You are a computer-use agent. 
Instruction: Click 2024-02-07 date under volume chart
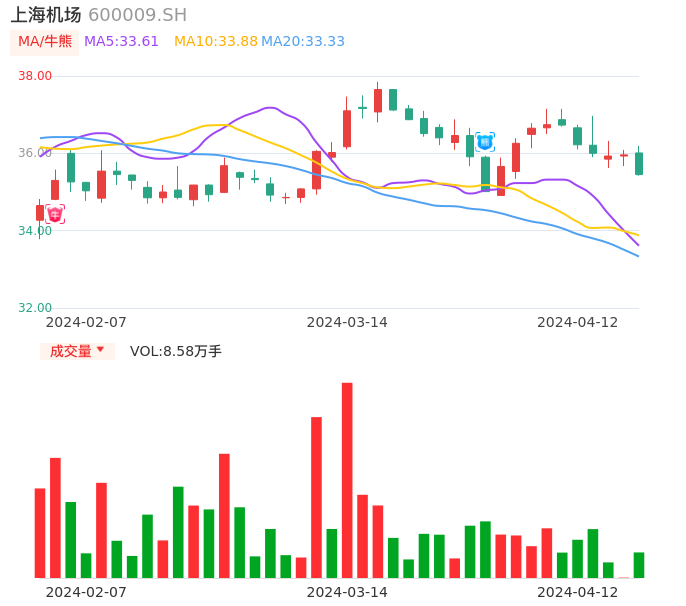coord(86,592)
